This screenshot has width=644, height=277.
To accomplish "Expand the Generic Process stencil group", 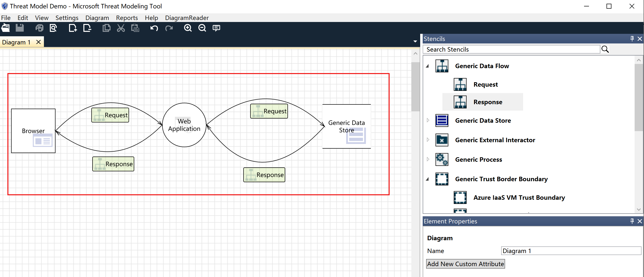I will 428,159.
